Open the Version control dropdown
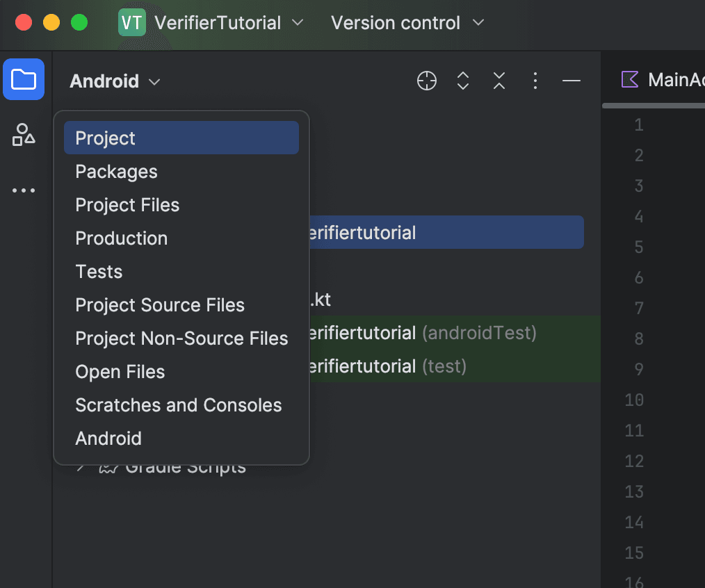Screen dimensions: 705x588 coord(406,22)
